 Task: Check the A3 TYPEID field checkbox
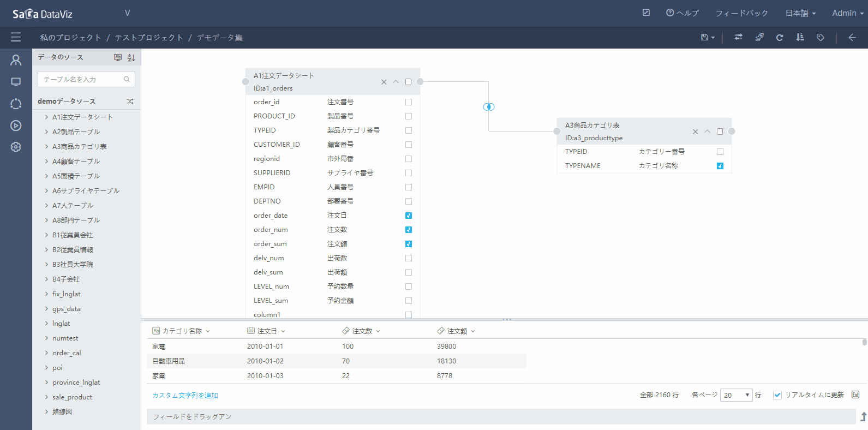(720, 152)
